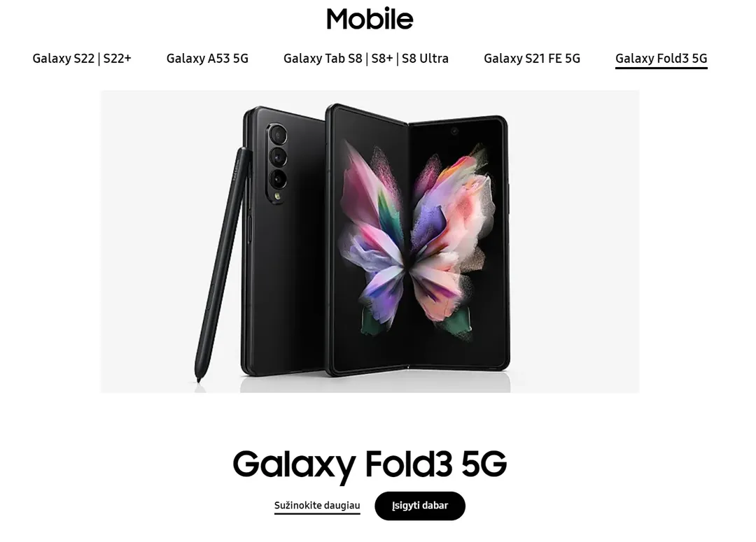The height and width of the screenshot is (542, 756).
Task: Click the empty gray area of product banner
Action: [574, 241]
